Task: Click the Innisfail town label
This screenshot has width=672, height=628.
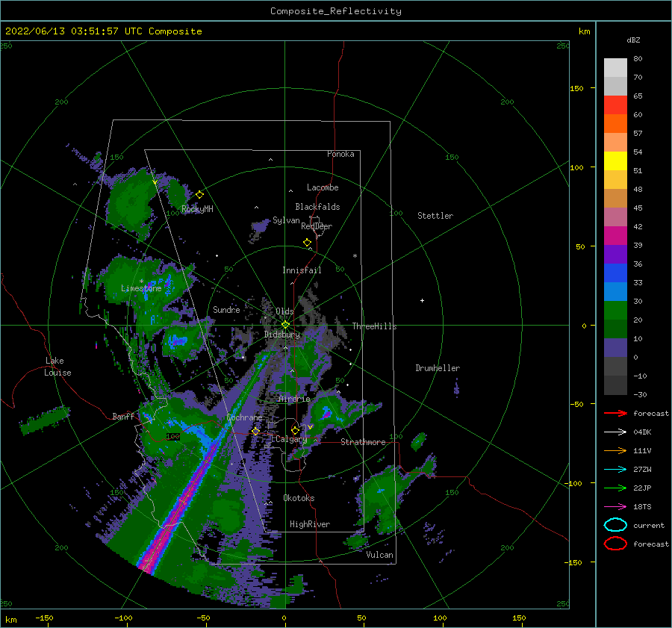Action: pos(302,270)
